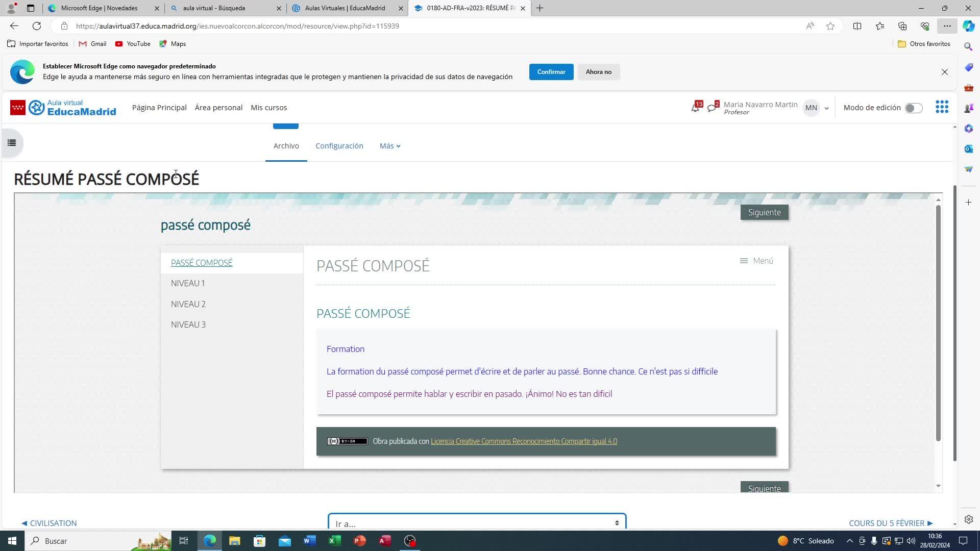
Task: Click the top Siguiente button
Action: pos(764,212)
